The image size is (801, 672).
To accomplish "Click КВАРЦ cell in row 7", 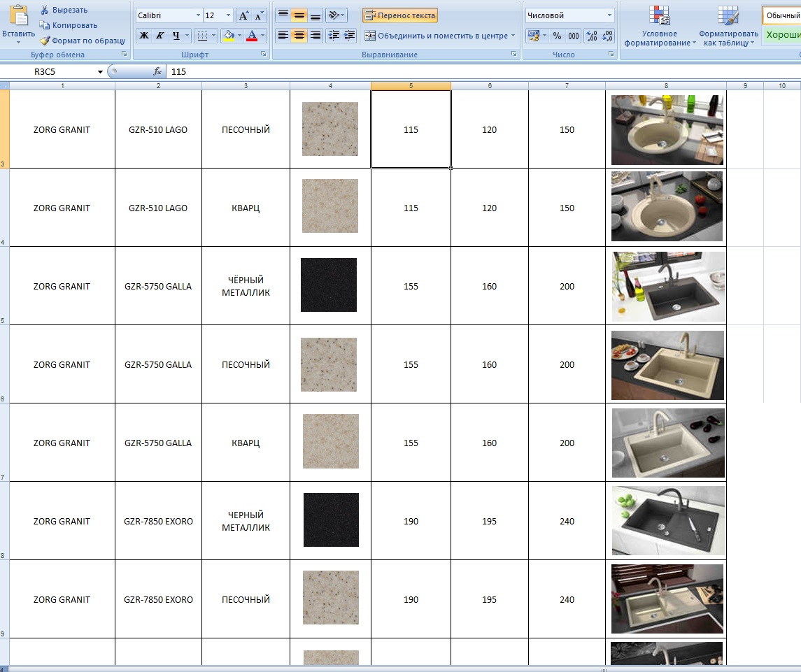I will (246, 443).
